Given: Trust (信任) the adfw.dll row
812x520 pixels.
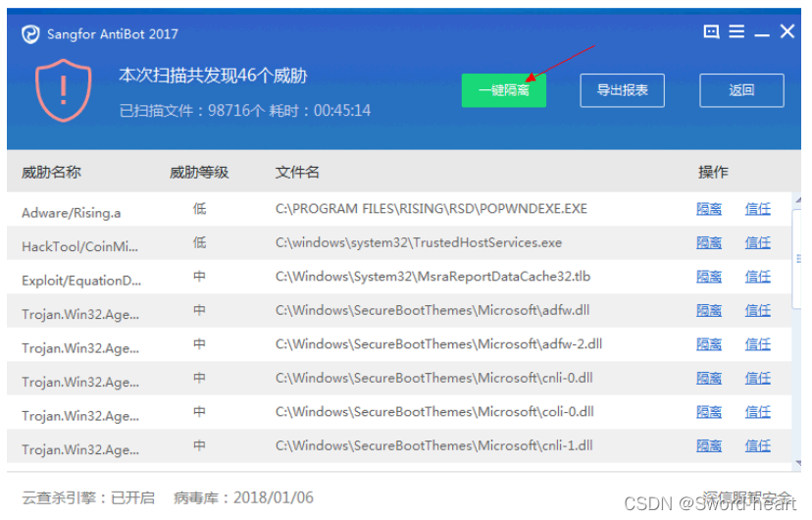Looking at the screenshot, I should [758, 311].
